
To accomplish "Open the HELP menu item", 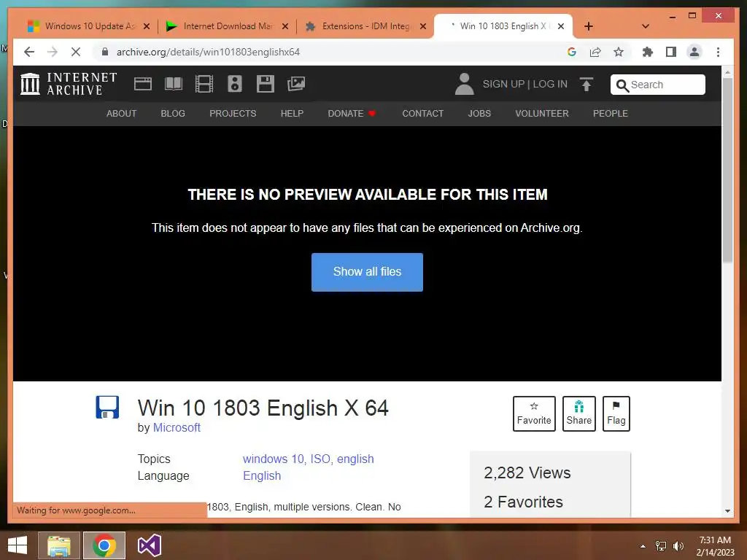I will pos(292,114).
